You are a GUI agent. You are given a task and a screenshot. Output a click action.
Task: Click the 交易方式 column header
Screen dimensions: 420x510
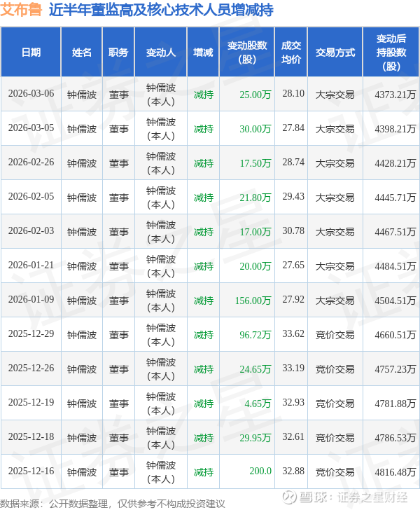[335, 53]
